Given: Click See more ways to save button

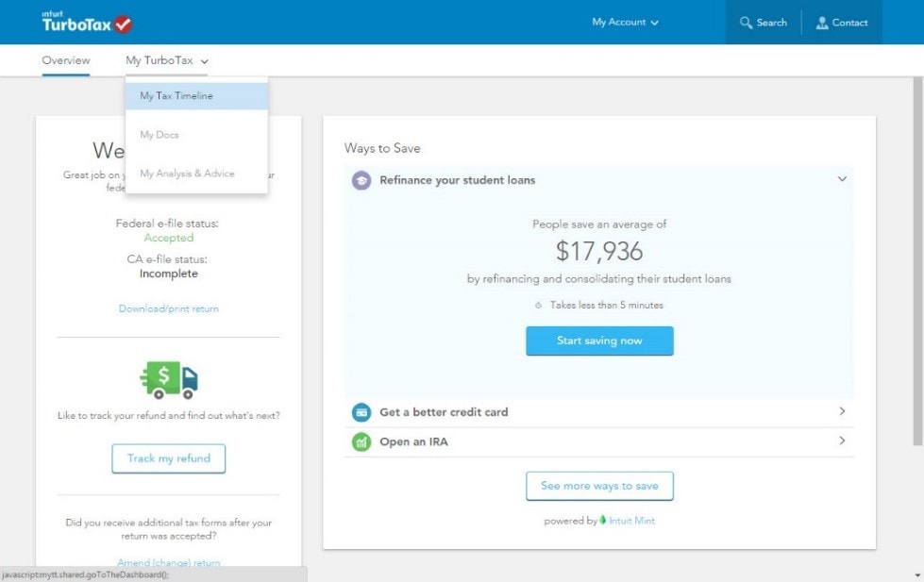Looking at the screenshot, I should pos(599,486).
